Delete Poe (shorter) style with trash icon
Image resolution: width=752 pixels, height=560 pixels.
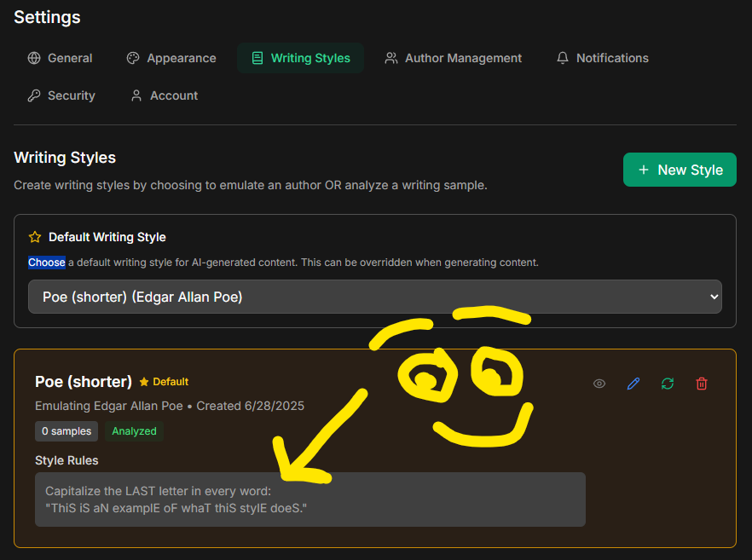click(702, 384)
